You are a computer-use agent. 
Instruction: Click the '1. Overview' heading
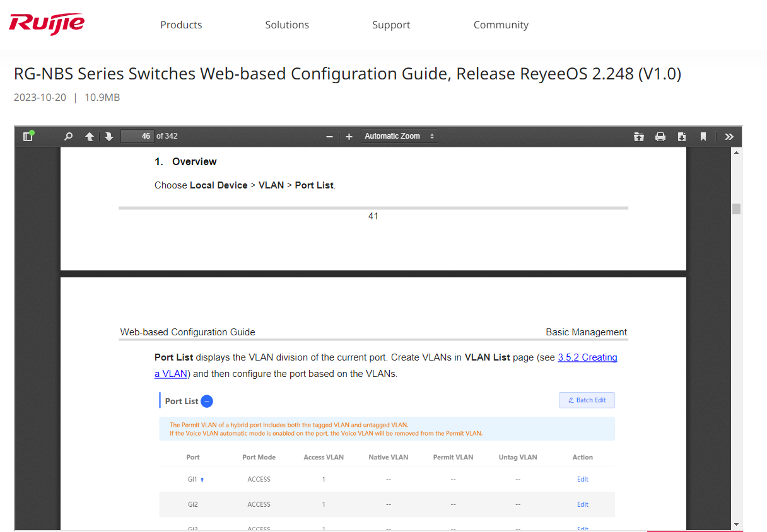pyautogui.click(x=185, y=161)
